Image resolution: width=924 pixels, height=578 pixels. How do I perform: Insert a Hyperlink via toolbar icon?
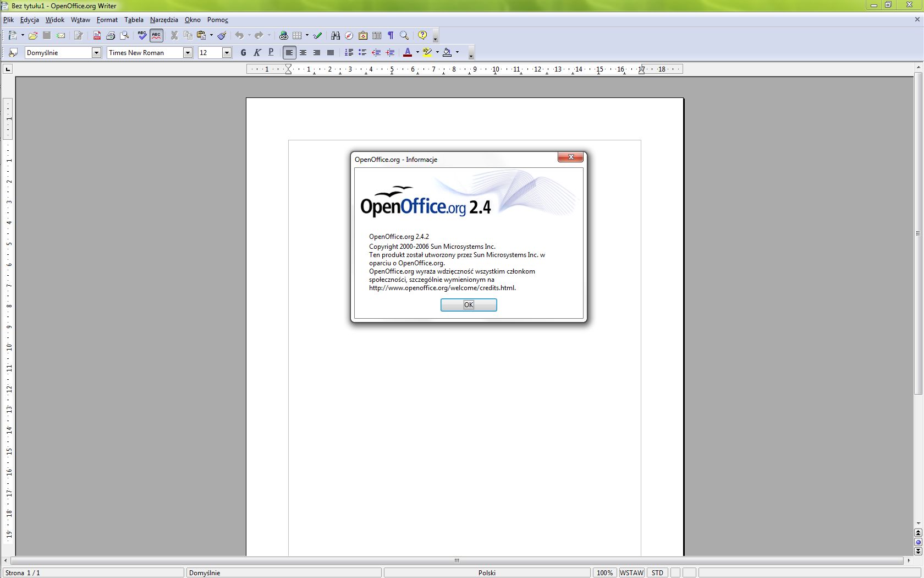(283, 35)
